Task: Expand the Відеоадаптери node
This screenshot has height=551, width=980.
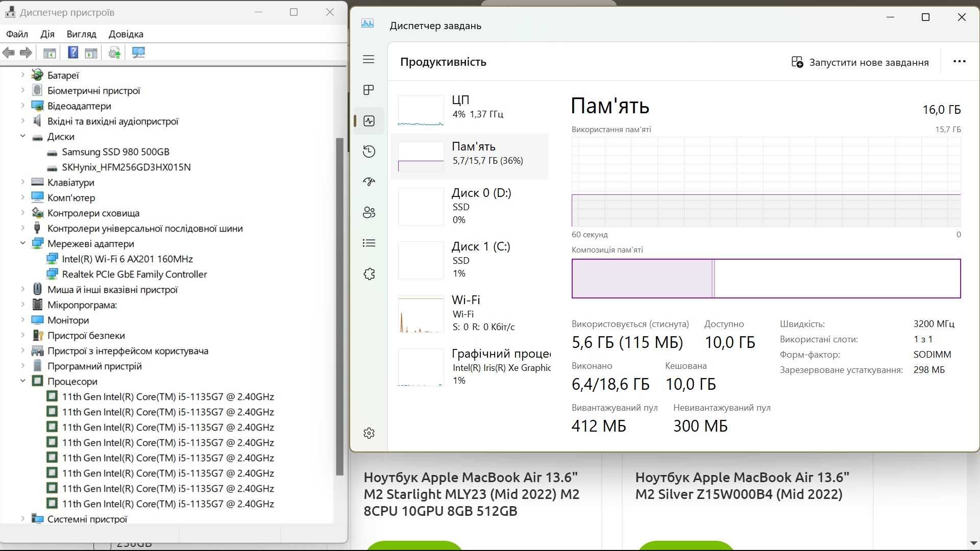Action: [22, 106]
